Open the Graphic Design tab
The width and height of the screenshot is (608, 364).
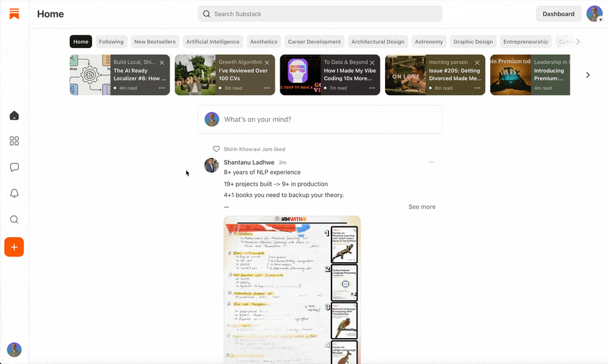click(x=473, y=41)
